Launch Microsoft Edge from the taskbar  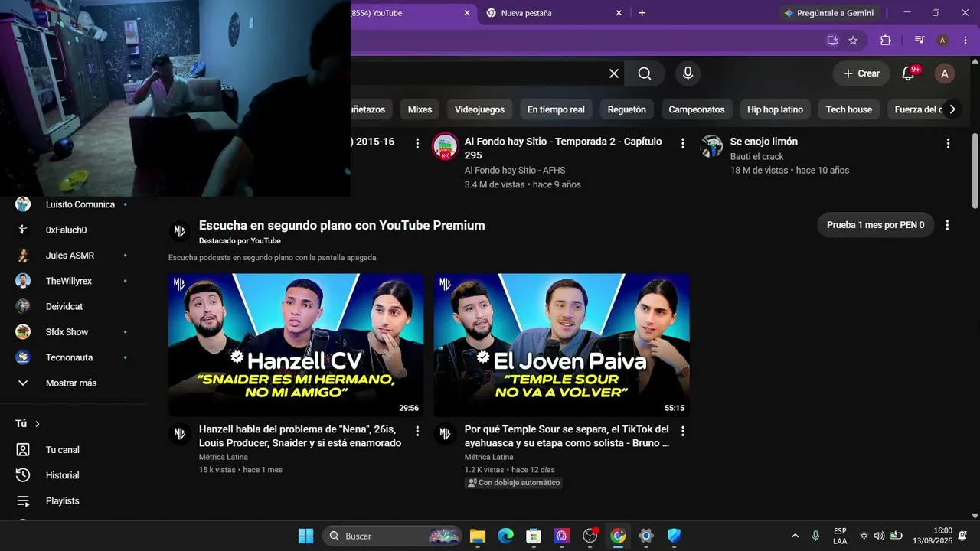tap(506, 536)
